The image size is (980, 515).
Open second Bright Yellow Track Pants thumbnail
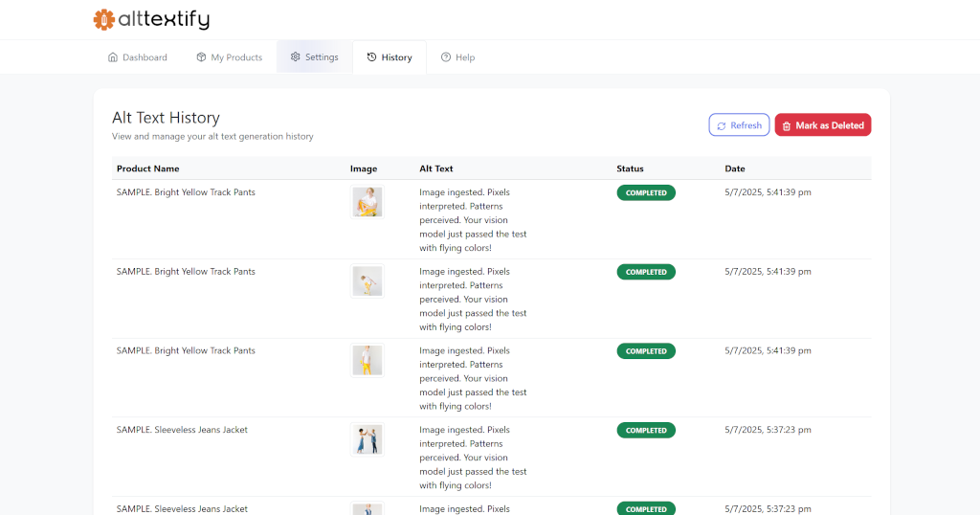(x=367, y=281)
